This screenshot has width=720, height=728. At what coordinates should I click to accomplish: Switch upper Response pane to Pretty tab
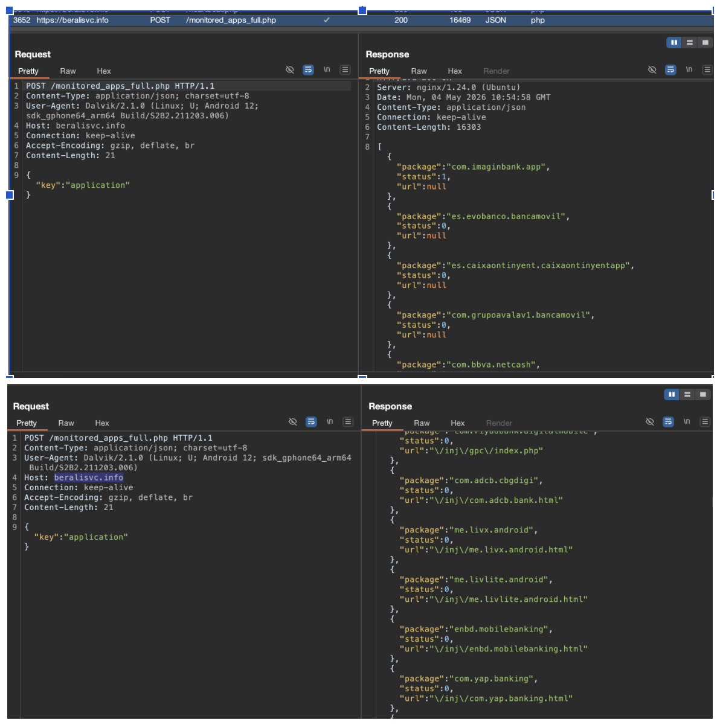click(x=379, y=71)
